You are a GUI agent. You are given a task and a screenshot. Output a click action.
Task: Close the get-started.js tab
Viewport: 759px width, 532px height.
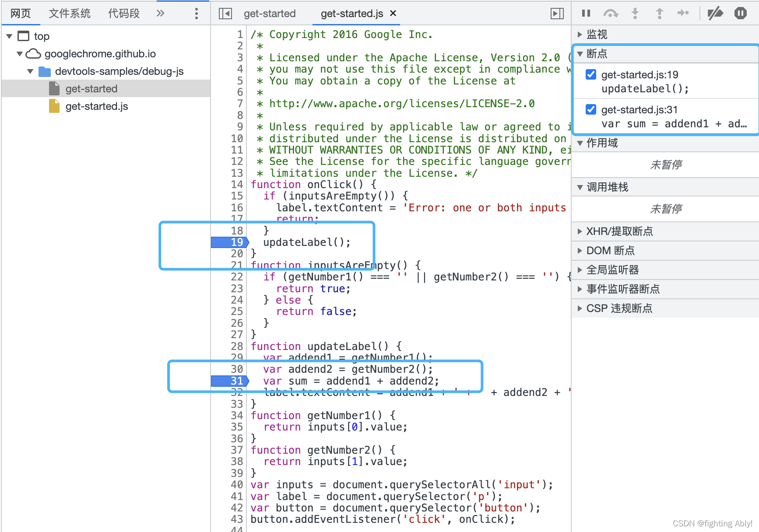[x=393, y=14]
